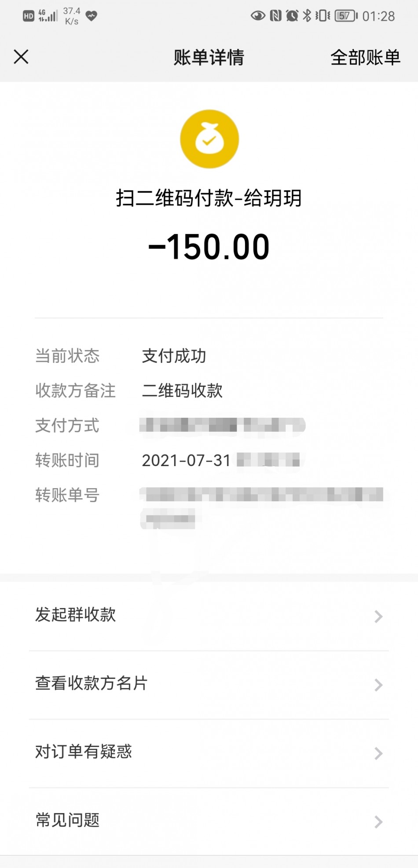This screenshot has height=868, width=418.
Task: Tap the eye comfort mode icon
Action: coord(258,16)
